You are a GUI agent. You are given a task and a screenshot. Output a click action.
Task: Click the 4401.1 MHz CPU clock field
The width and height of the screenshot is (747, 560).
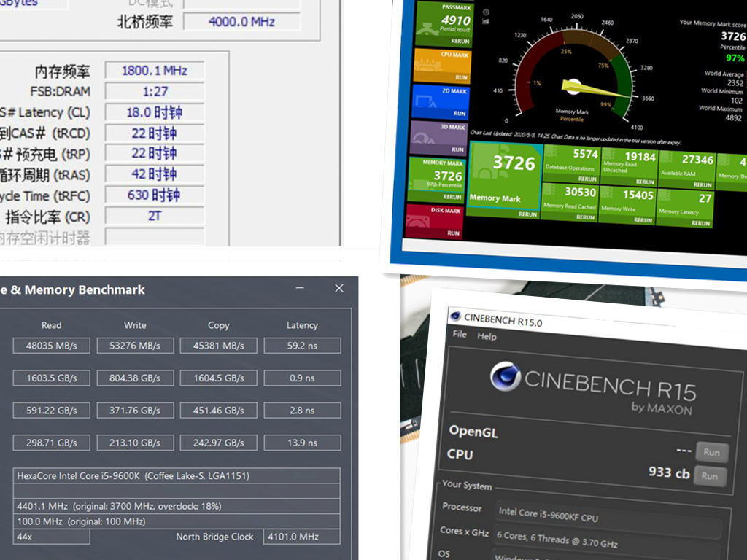pos(177,506)
